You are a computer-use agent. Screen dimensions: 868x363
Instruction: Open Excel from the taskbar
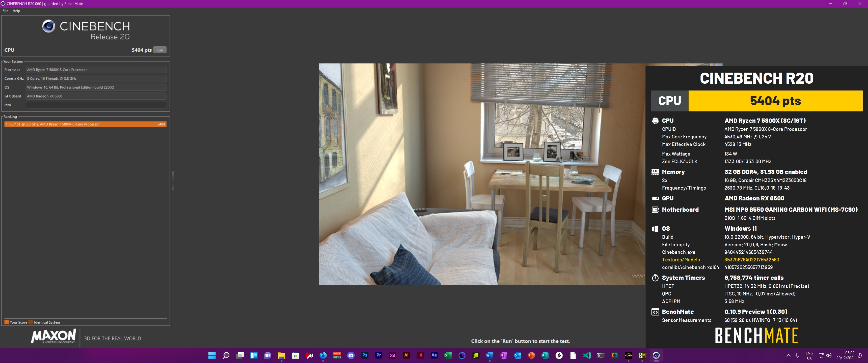tap(448, 355)
